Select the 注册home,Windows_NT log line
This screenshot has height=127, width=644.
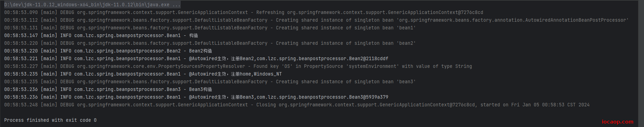tap(143, 74)
